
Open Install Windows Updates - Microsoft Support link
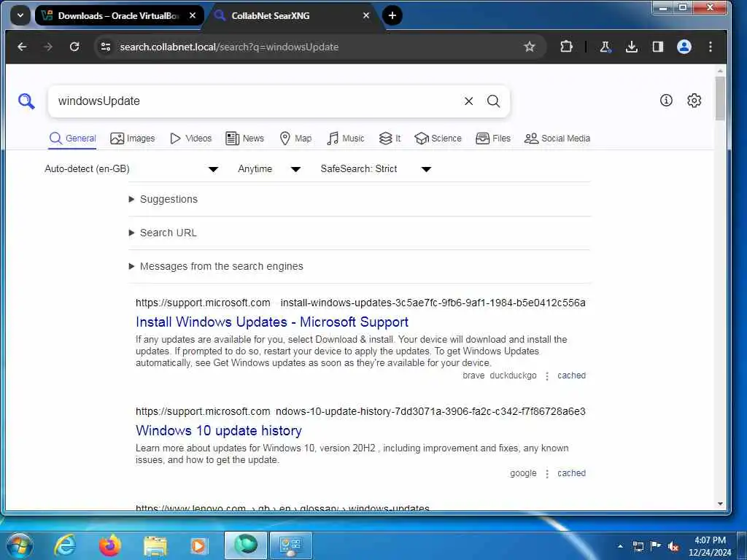(x=272, y=322)
